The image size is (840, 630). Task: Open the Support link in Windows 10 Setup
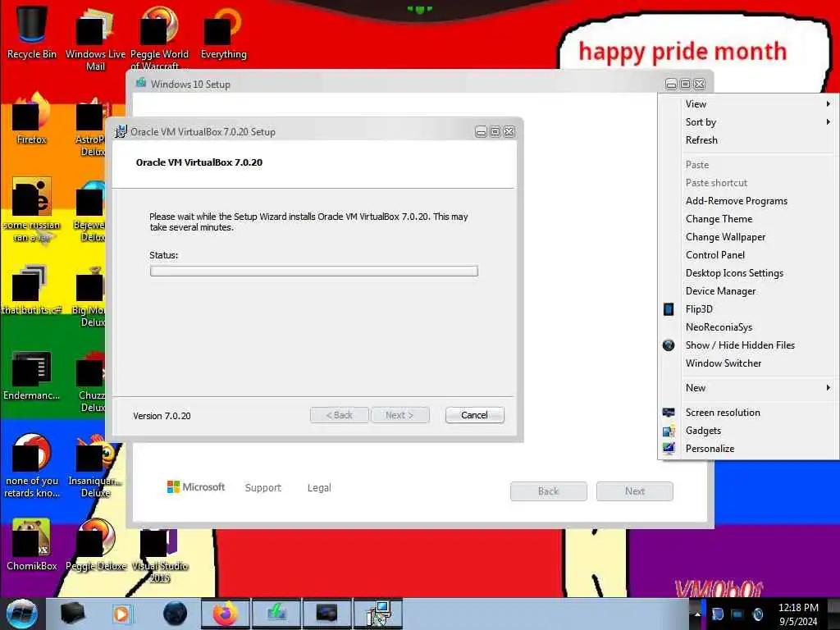pos(263,487)
